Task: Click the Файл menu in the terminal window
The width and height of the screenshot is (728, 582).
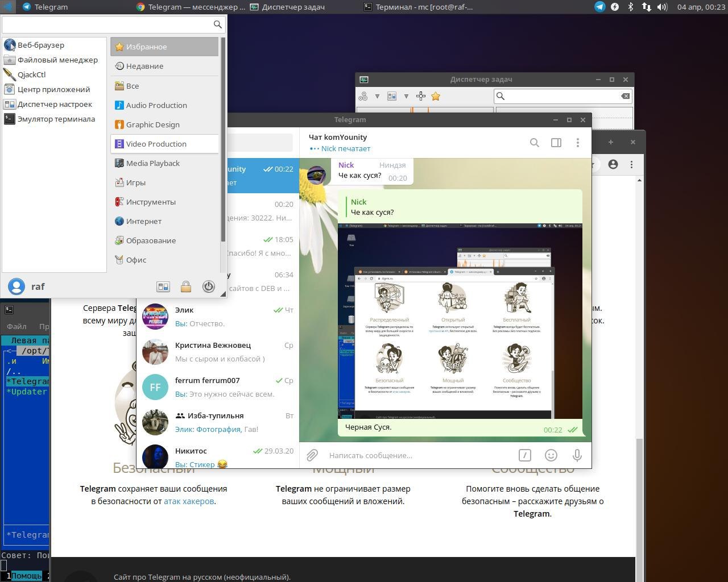Action: coord(16,326)
